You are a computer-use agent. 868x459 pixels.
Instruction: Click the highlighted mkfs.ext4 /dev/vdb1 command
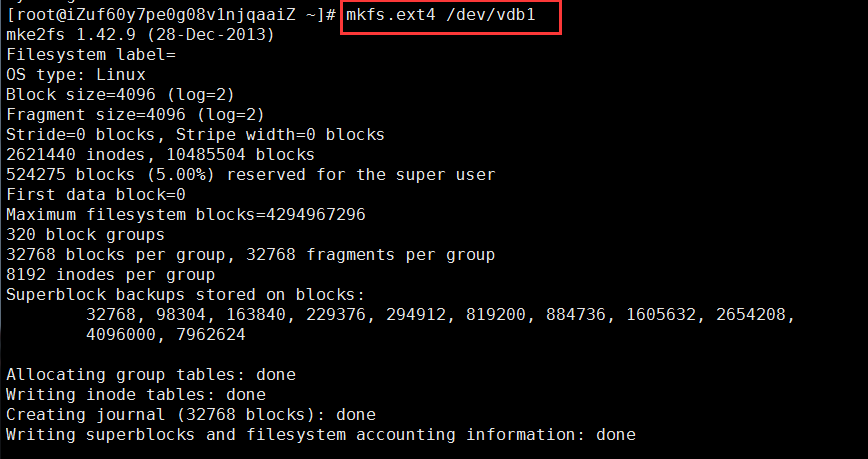(450, 16)
